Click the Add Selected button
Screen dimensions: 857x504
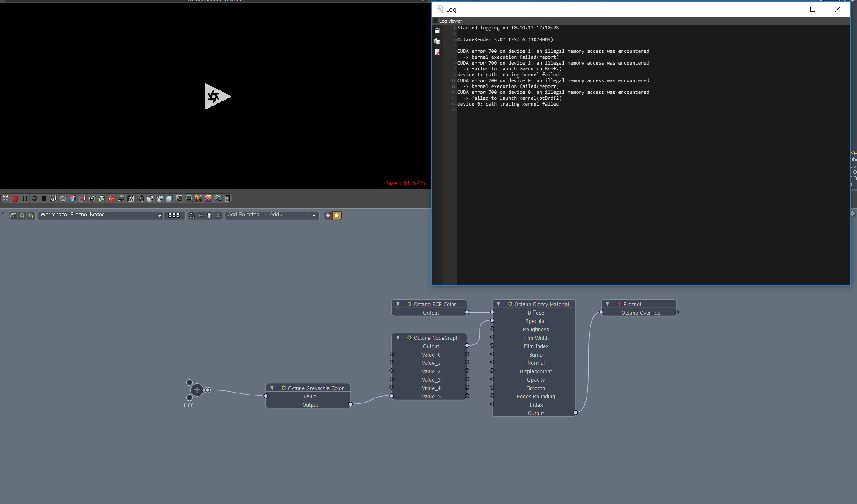244,215
